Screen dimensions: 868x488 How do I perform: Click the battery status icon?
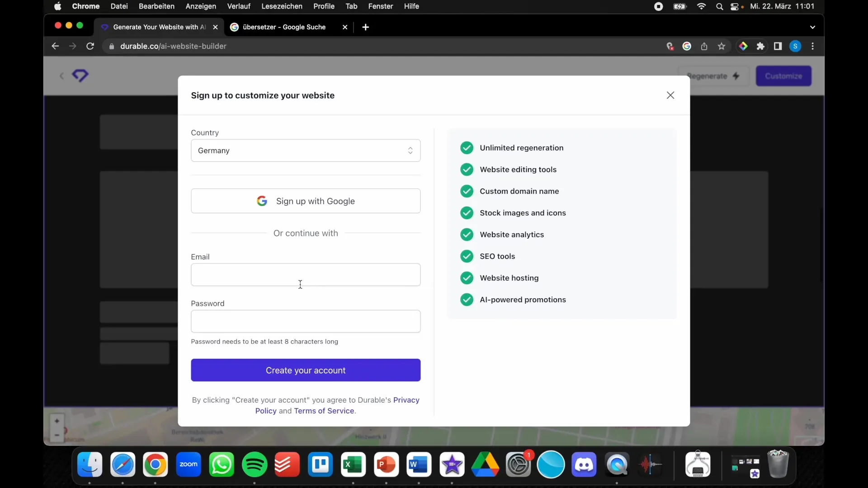pyautogui.click(x=680, y=6)
